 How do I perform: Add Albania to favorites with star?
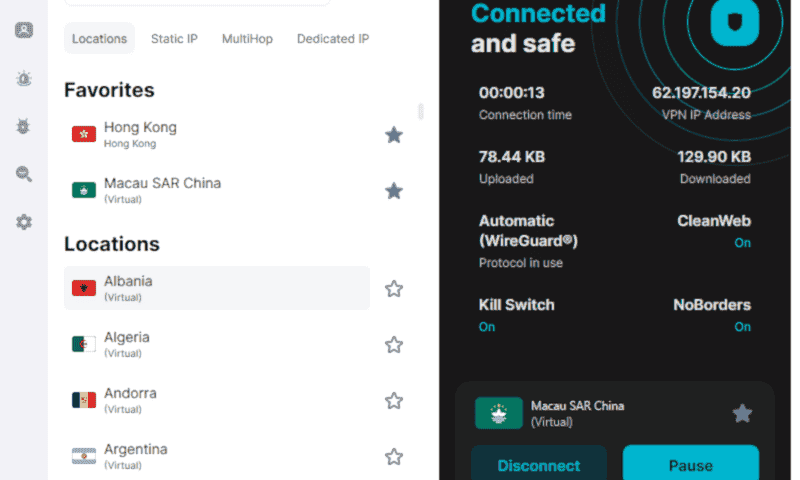tap(394, 289)
